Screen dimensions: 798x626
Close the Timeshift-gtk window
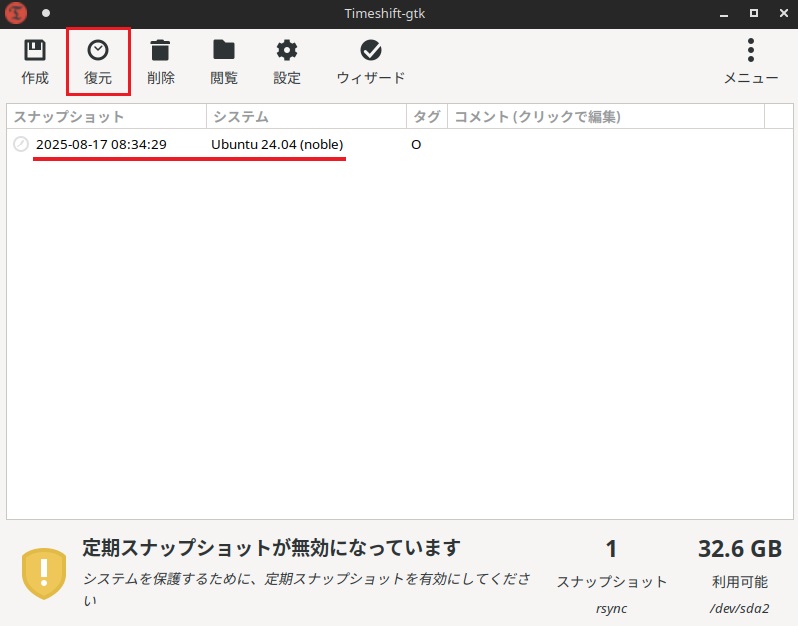pyautogui.click(x=784, y=13)
